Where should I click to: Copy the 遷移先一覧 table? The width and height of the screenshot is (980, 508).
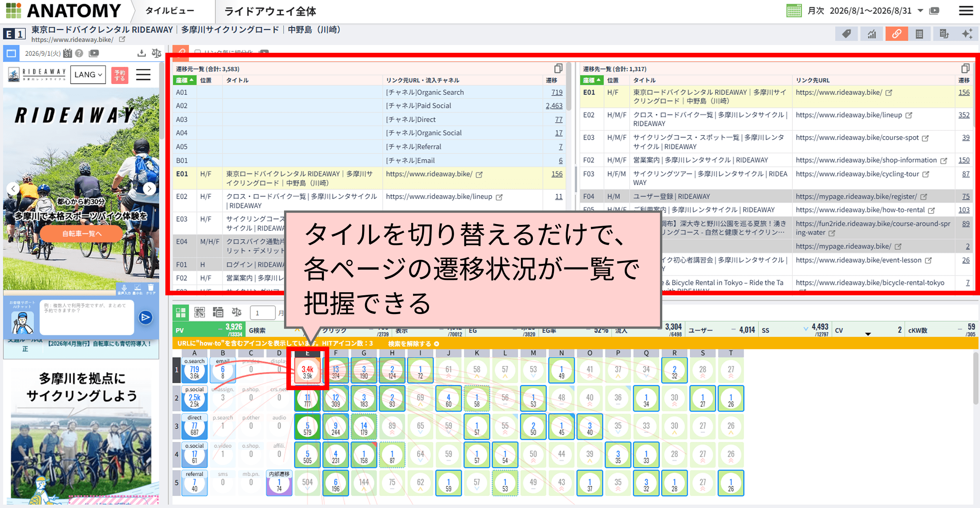click(x=965, y=68)
